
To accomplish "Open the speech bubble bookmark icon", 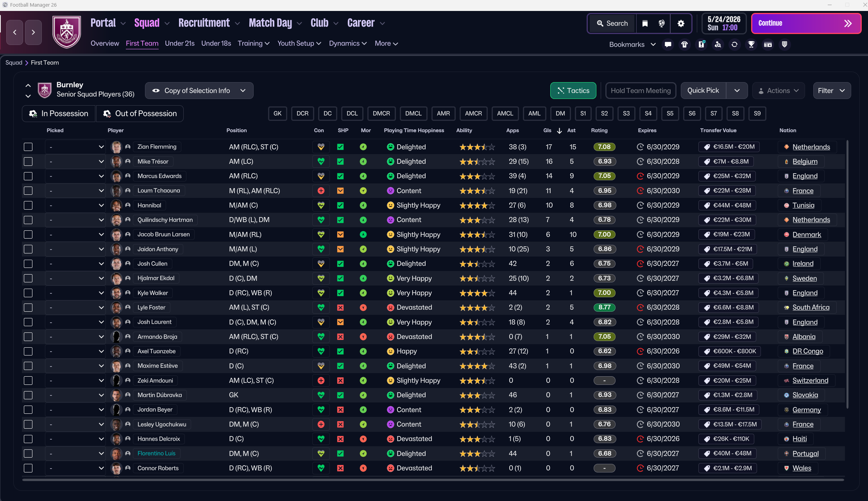I will tap(668, 45).
